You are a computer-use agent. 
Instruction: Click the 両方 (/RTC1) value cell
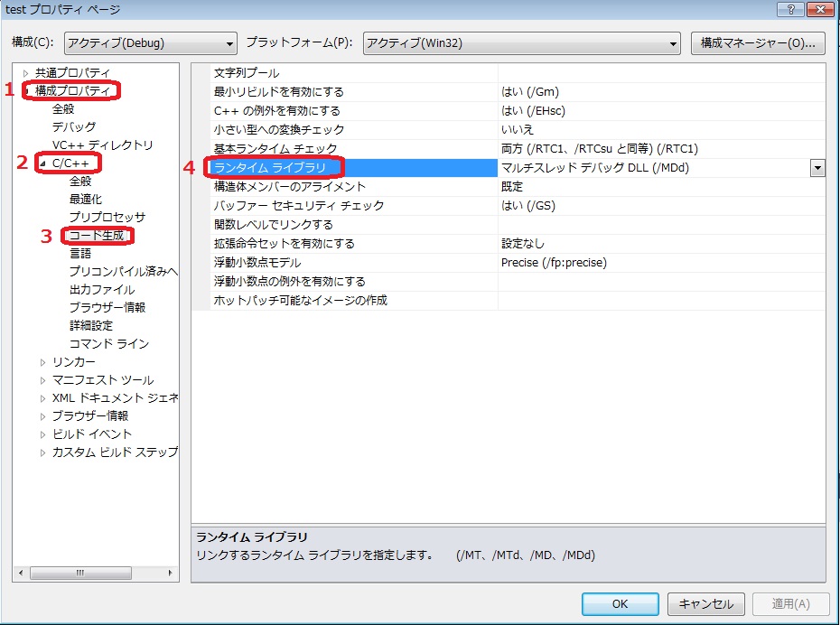[661, 149]
